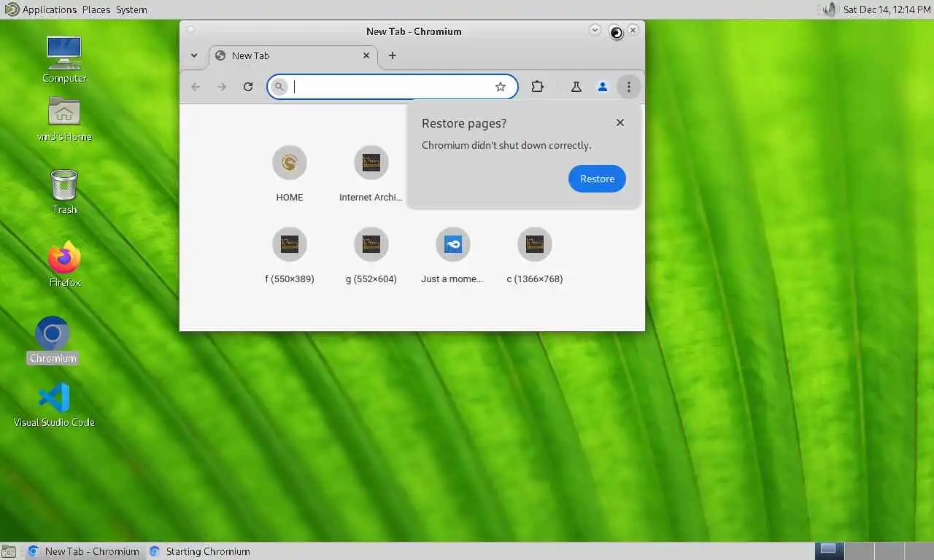
Task: Minimize Chromium using the titlebar dropdown-arrow button
Action: [x=595, y=30]
